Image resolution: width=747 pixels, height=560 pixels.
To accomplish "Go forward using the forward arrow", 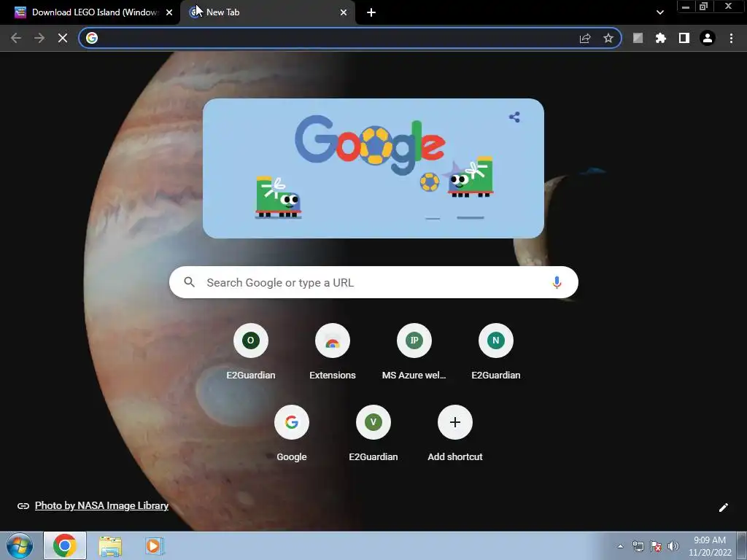I will tap(39, 38).
